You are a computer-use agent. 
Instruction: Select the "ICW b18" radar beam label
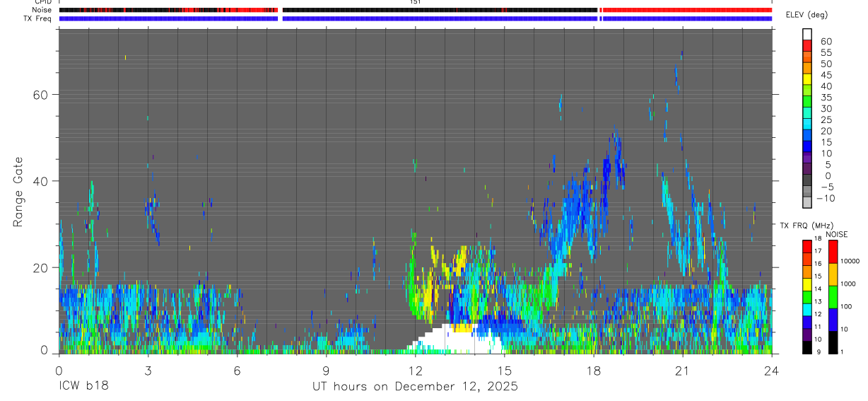[83, 387]
